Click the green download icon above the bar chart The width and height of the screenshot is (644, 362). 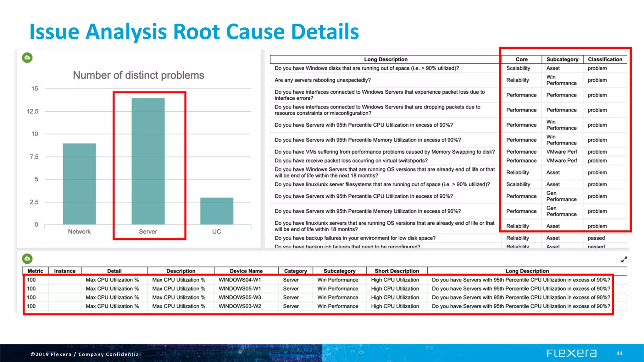[x=27, y=58]
